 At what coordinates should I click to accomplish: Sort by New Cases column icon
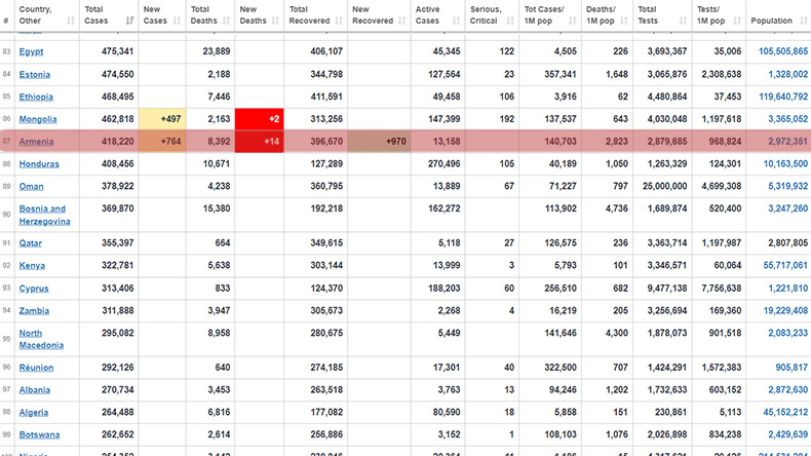(177, 21)
